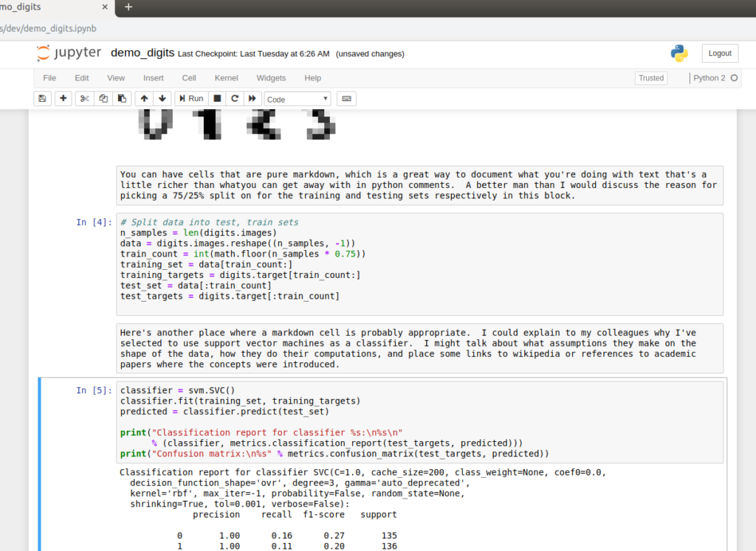Restart the kernel with circular arrow
Viewport: 756px width, 551px height.
click(235, 98)
